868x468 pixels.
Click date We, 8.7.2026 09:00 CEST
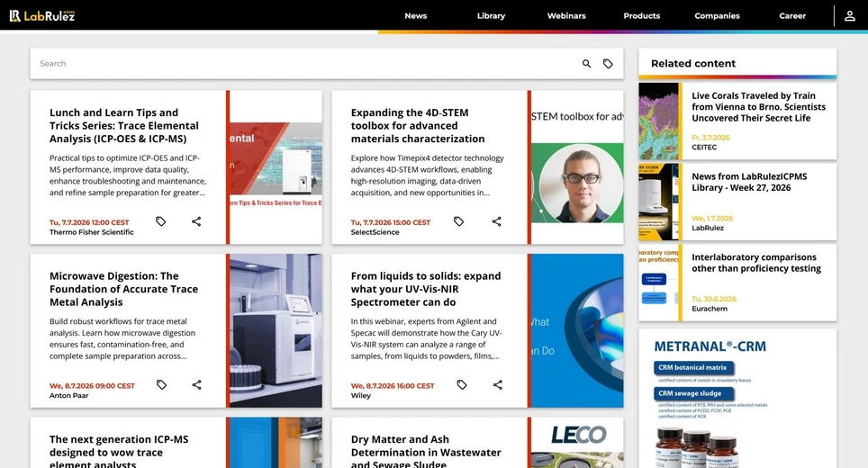92,385
